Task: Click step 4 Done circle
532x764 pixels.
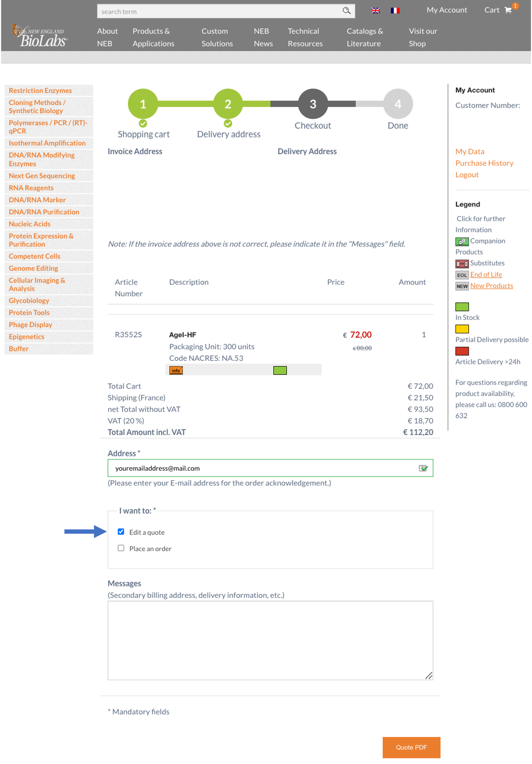Action: point(398,104)
